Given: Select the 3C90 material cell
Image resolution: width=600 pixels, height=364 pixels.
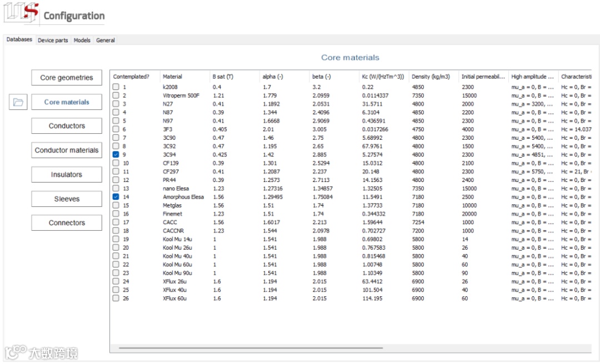Looking at the screenshot, I should click(x=169, y=138).
